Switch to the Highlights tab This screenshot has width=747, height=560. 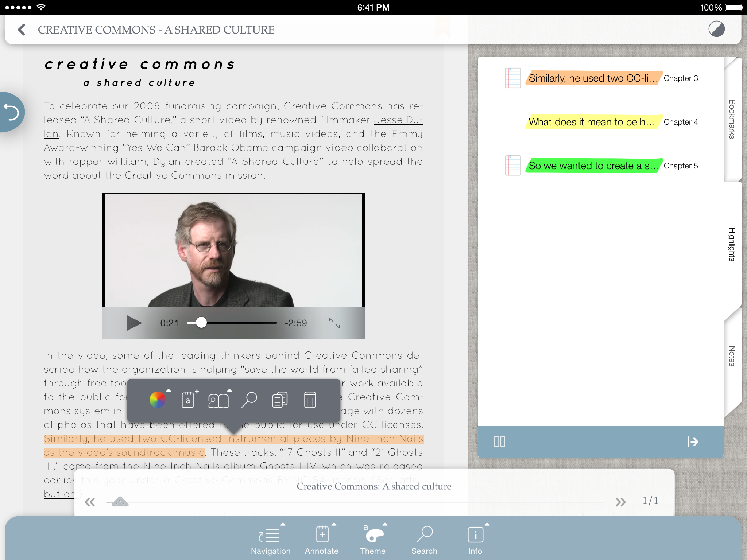(732, 244)
